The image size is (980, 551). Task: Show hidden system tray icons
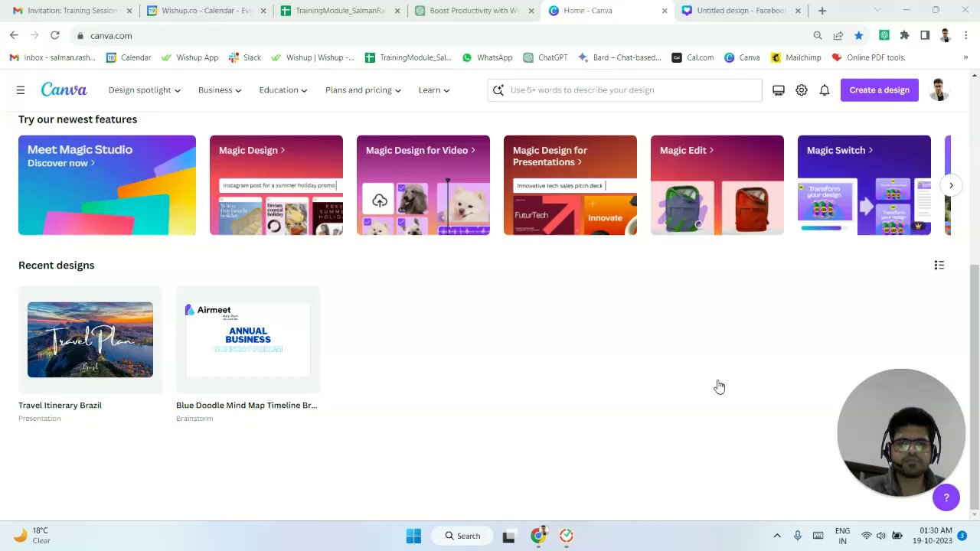pyautogui.click(x=777, y=536)
